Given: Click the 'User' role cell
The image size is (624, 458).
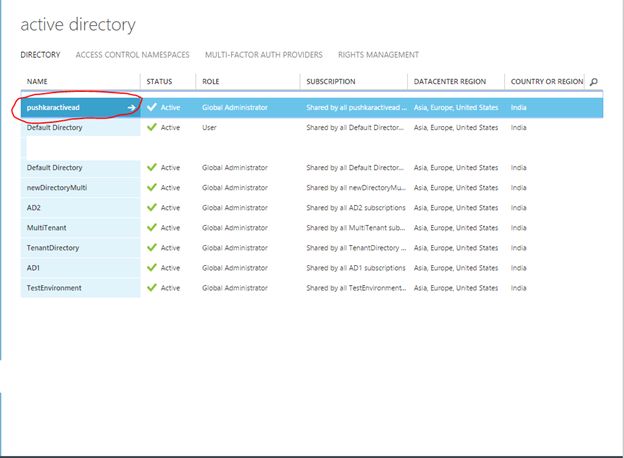Looking at the screenshot, I should click(x=209, y=128).
